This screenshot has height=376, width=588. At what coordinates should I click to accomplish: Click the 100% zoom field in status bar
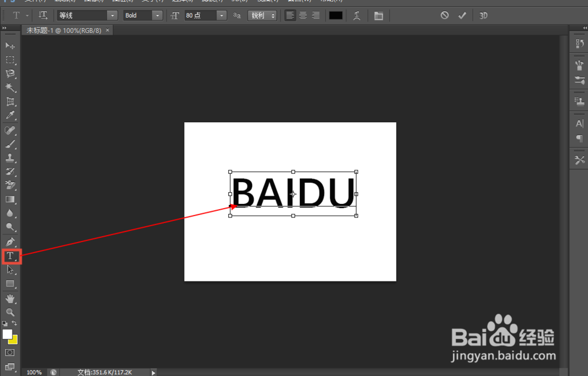[34, 372]
